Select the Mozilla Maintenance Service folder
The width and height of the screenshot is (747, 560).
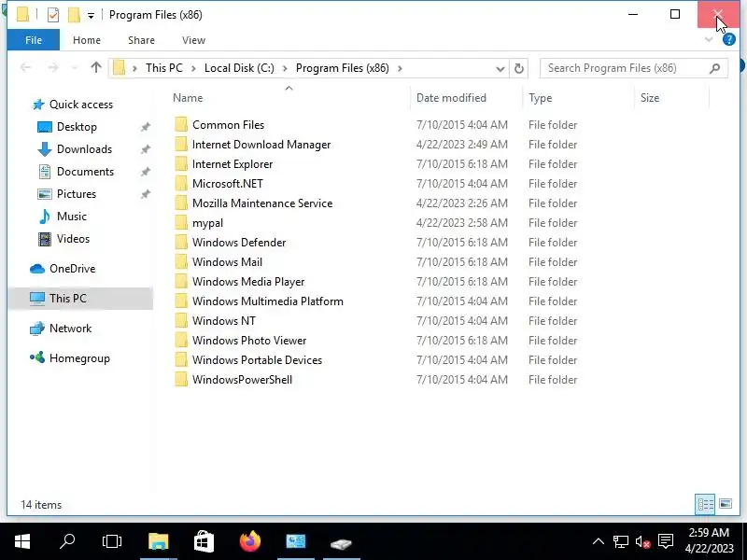262,203
